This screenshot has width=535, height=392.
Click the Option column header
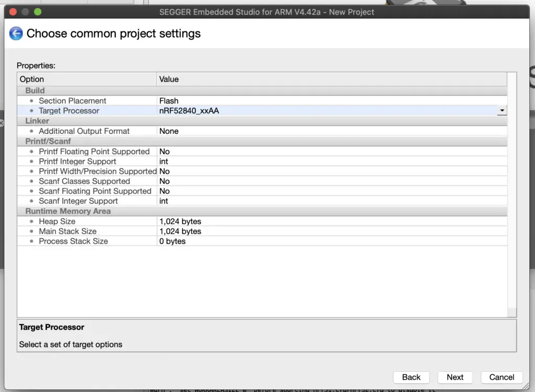[x=87, y=79]
